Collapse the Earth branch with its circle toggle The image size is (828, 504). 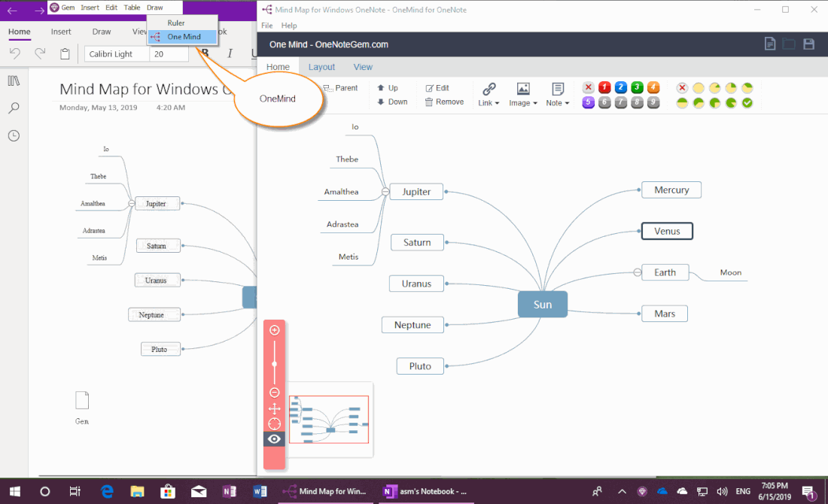click(638, 272)
